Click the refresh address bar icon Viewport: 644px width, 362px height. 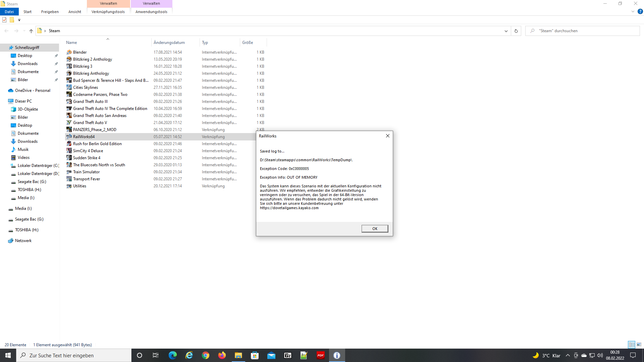tap(516, 31)
